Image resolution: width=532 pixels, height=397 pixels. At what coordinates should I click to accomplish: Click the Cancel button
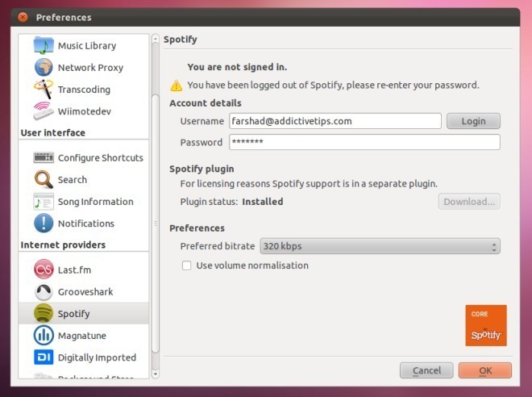(x=426, y=370)
